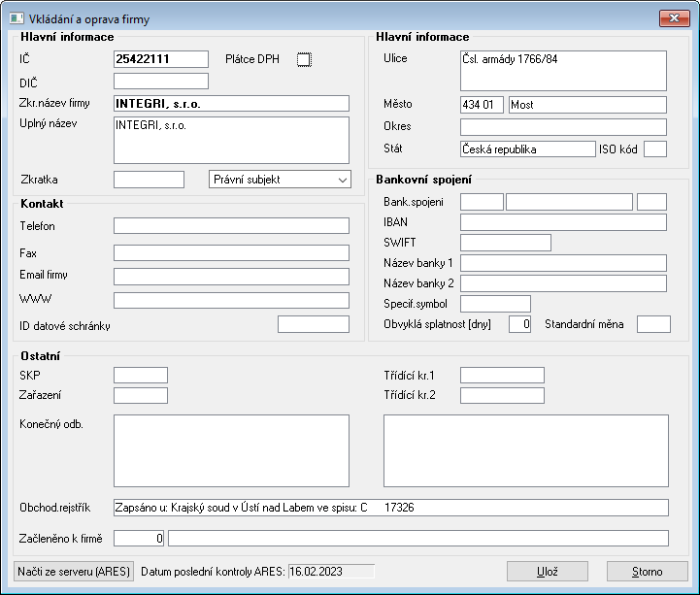This screenshot has width=700, height=595.
Task: Click the Začleněno k firmě number field
Action: pyautogui.click(x=139, y=539)
